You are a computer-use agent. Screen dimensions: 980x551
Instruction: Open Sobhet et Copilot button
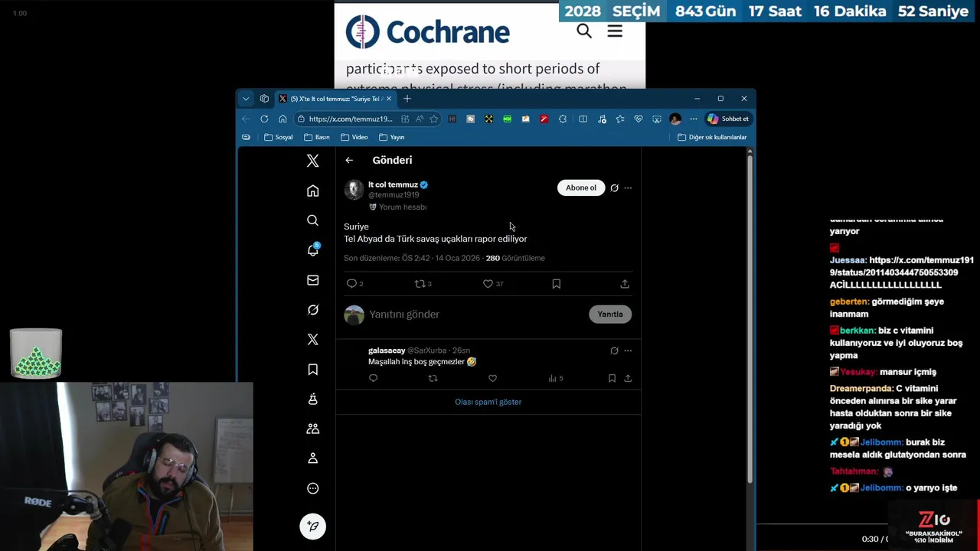click(x=728, y=119)
